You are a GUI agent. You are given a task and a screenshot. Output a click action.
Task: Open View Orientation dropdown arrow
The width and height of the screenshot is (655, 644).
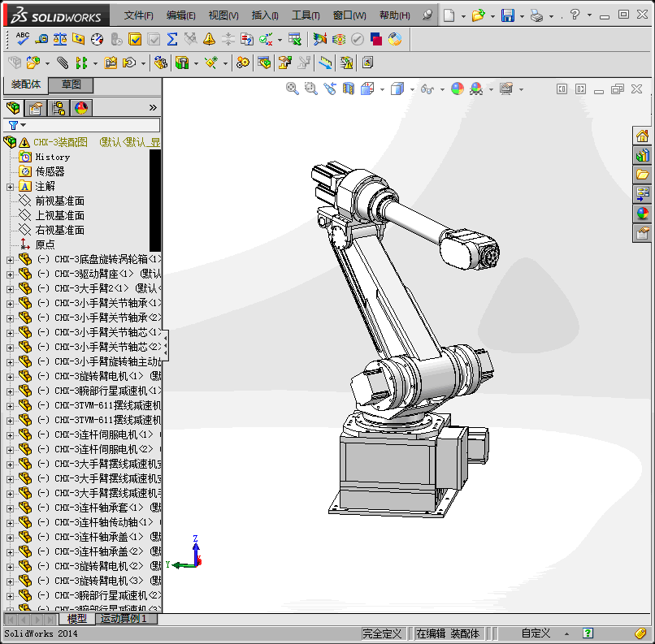pos(382,89)
